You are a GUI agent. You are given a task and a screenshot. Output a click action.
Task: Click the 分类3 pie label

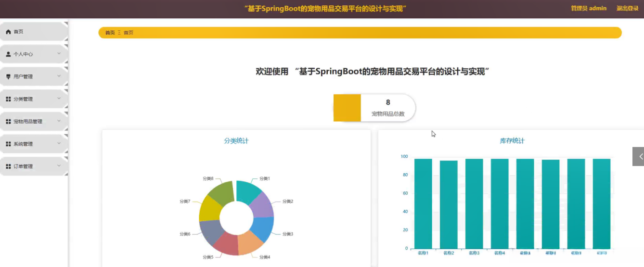click(288, 234)
